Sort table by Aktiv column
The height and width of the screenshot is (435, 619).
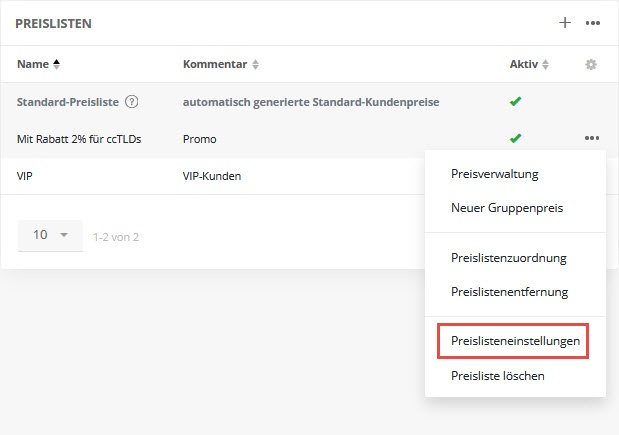pyautogui.click(x=529, y=64)
